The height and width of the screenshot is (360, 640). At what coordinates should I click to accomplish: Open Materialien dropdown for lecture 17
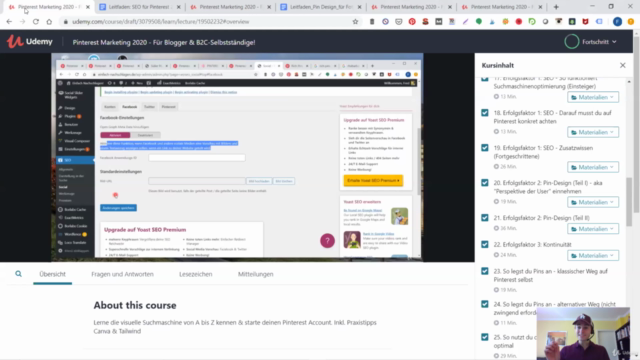593,97
